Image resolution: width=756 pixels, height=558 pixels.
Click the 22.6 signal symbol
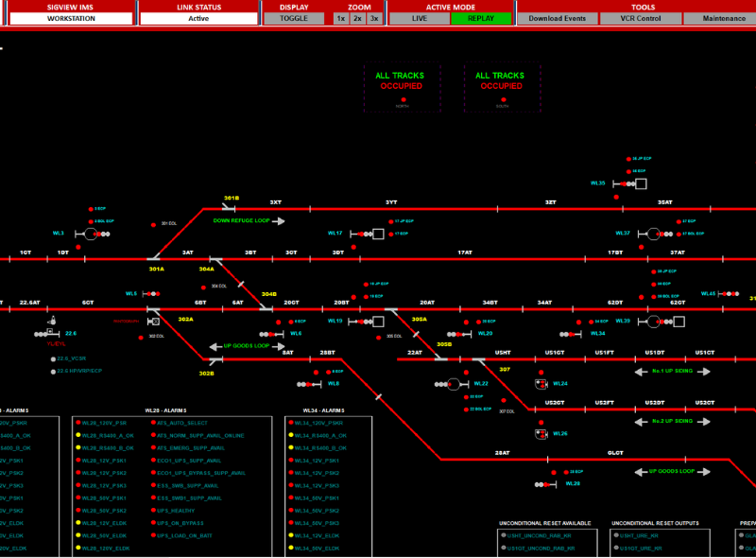46,333
